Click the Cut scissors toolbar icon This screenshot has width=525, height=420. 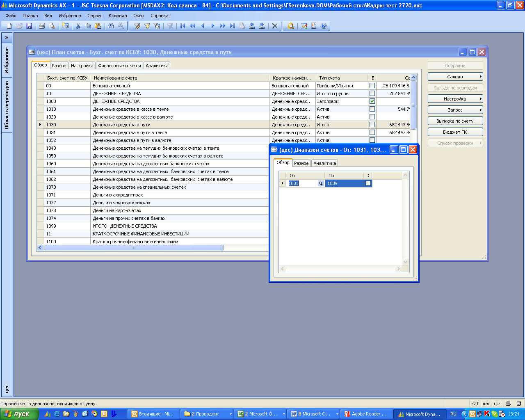pyautogui.click(x=78, y=26)
